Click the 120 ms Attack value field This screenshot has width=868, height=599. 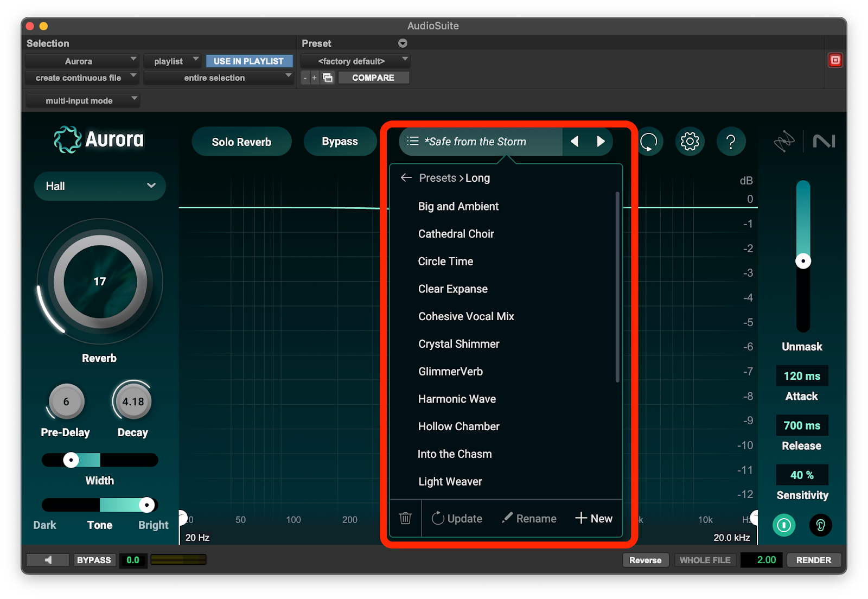802,376
